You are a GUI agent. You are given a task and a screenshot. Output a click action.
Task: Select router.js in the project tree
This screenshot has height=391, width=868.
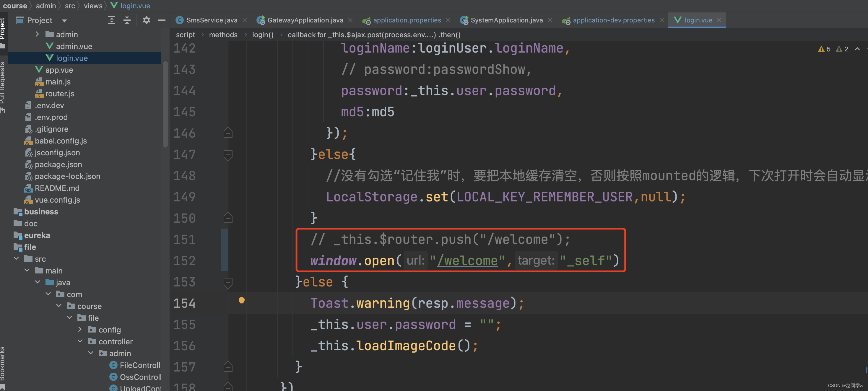pyautogui.click(x=60, y=94)
